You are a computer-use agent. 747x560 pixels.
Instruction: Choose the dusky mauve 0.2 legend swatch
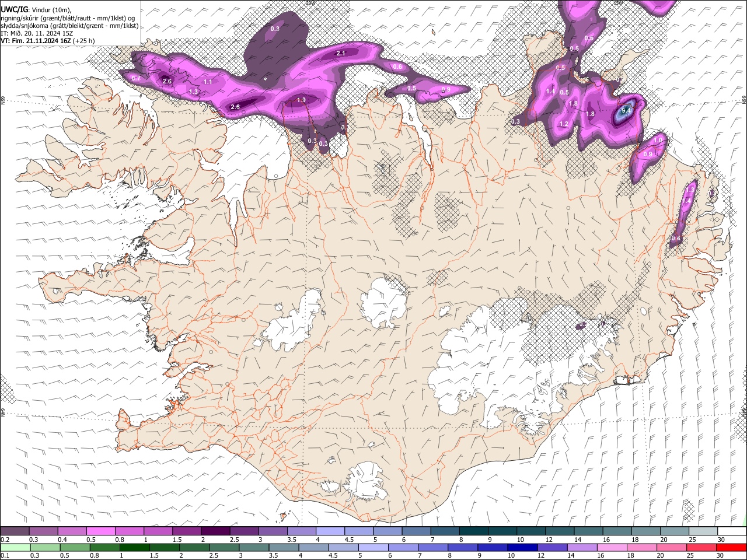click(x=15, y=531)
